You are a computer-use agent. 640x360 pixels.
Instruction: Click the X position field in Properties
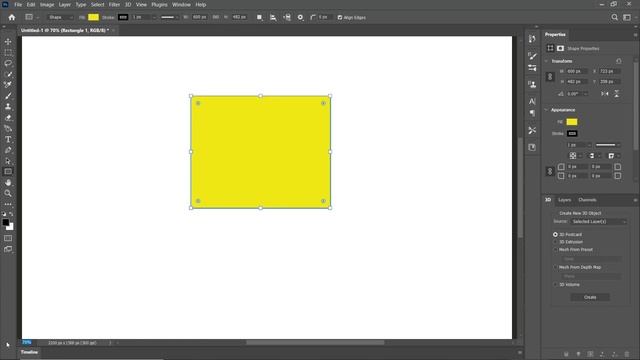pos(610,71)
